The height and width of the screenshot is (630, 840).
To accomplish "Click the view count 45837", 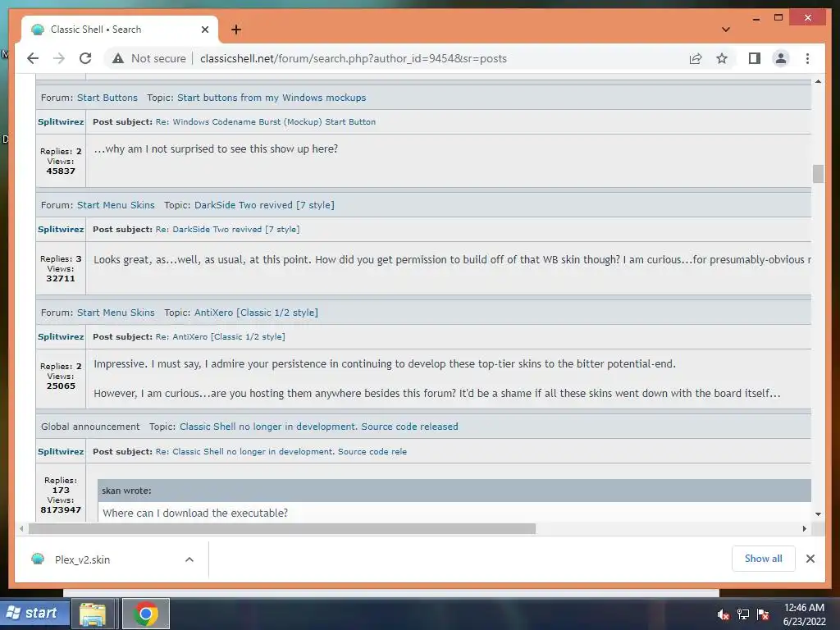I will click(61, 171).
